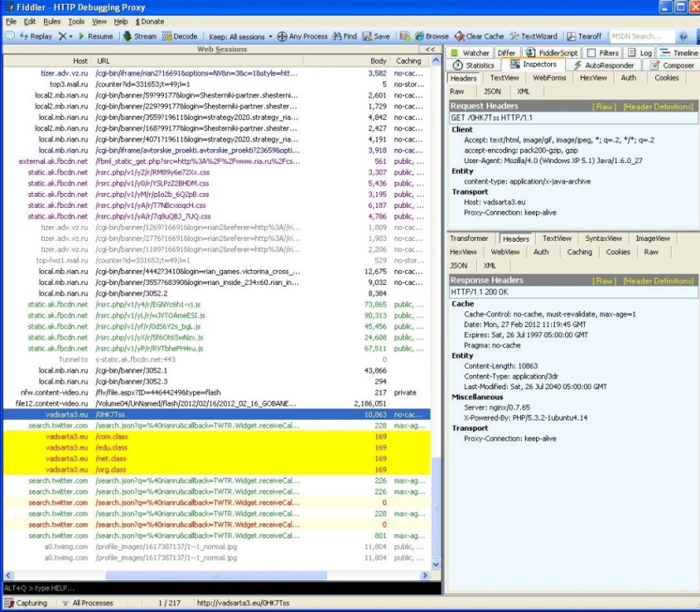
Task: Click the request Header Definitions link
Action: [658, 107]
